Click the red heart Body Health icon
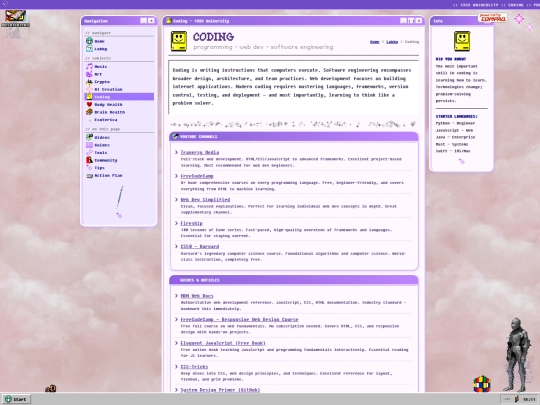540x405 pixels. 89,104
